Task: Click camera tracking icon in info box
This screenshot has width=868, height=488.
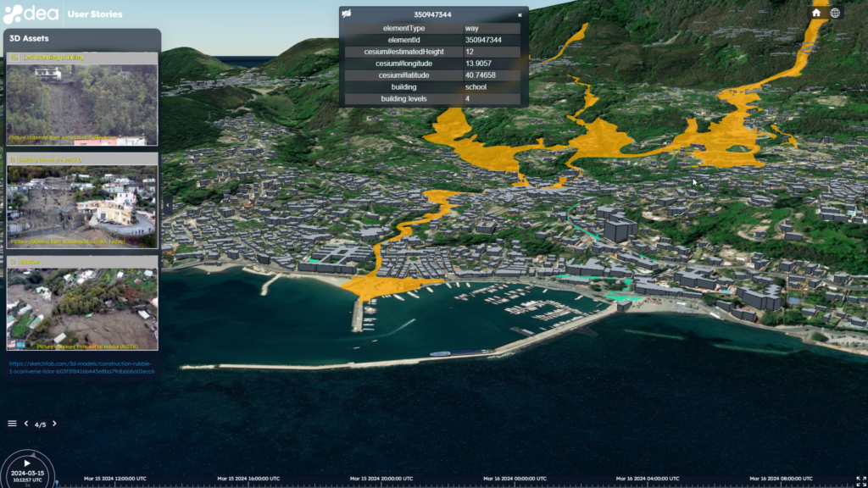Action: coord(347,14)
